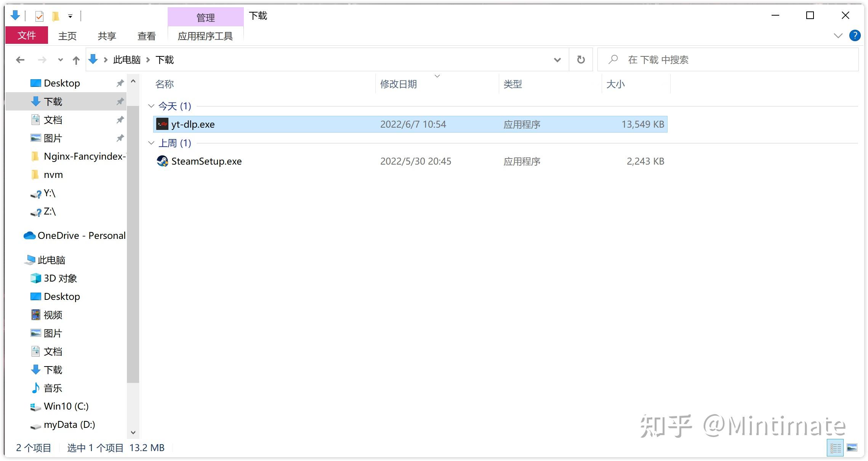Click the refresh button beside address bar

[581, 60]
